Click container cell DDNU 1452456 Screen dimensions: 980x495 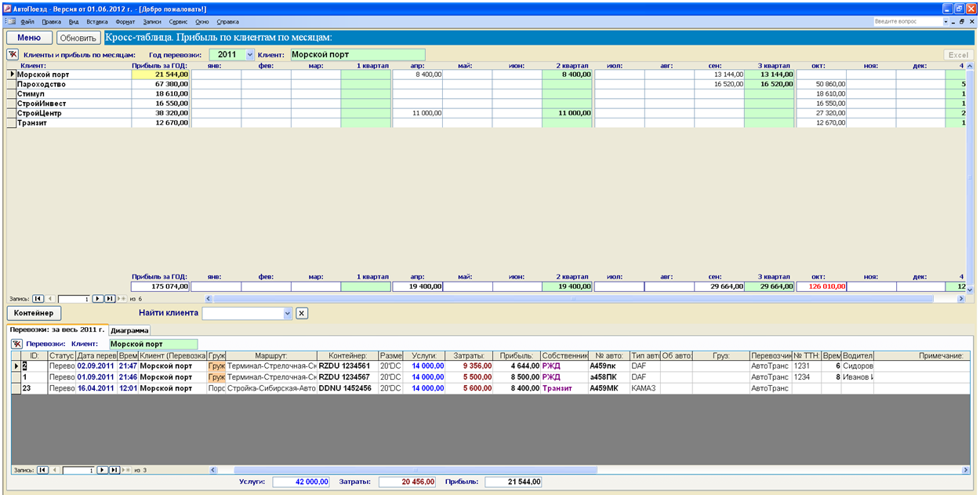pyautogui.click(x=348, y=388)
